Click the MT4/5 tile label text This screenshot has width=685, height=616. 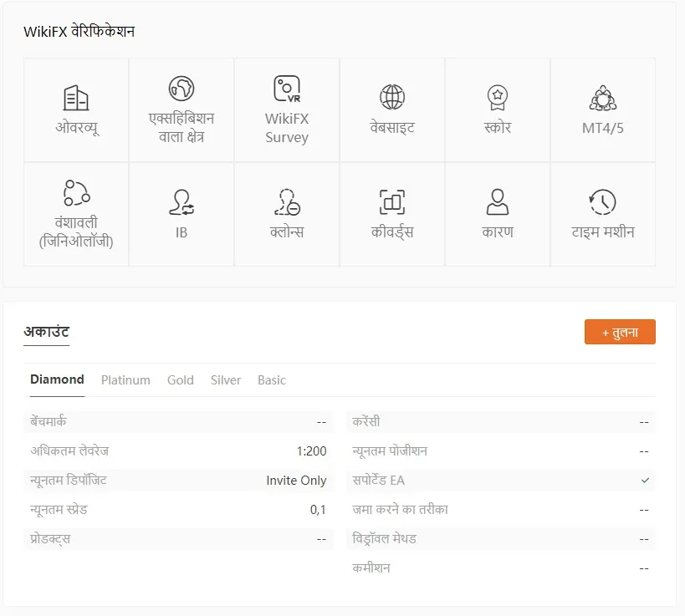[x=603, y=129]
